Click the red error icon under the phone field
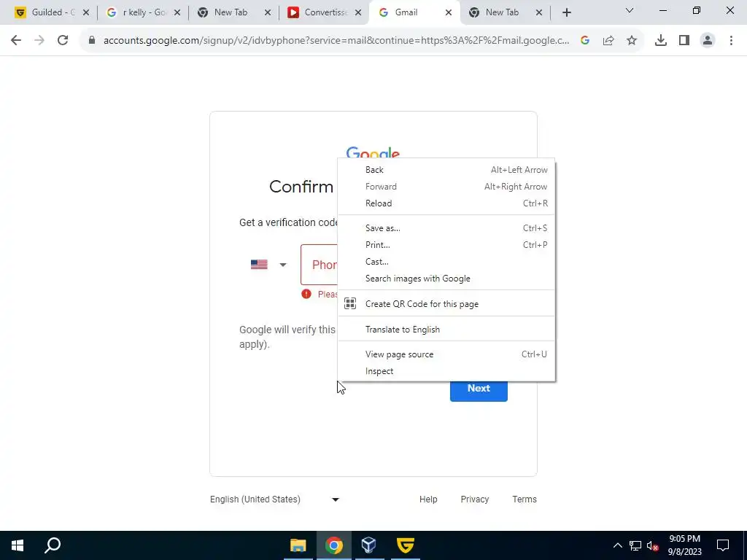This screenshot has height=560, width=747. pyautogui.click(x=306, y=295)
